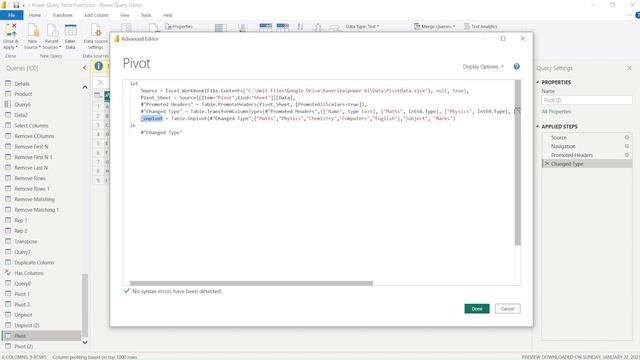This screenshot has height=360, width=640.
Task: Click the save icon in title bar
Action: click(16, 5)
